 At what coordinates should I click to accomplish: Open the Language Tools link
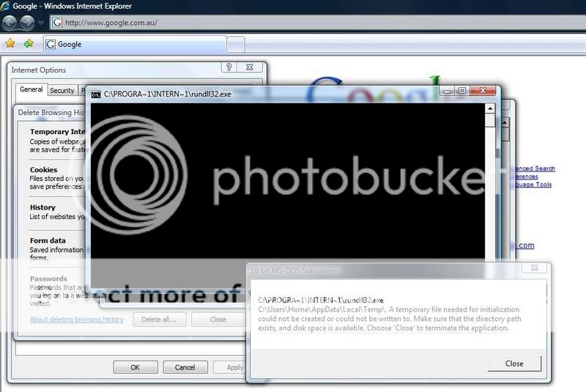point(533,184)
